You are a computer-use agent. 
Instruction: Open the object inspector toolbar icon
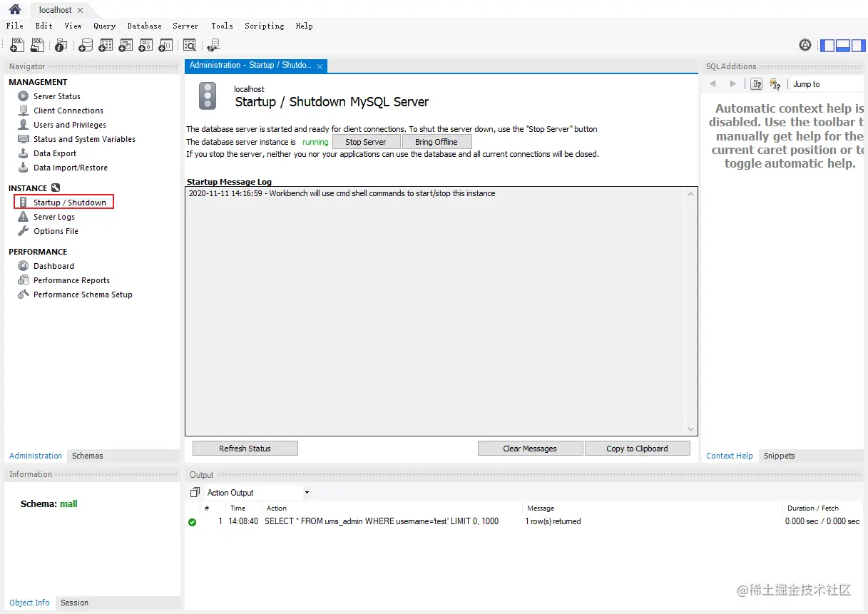61,45
